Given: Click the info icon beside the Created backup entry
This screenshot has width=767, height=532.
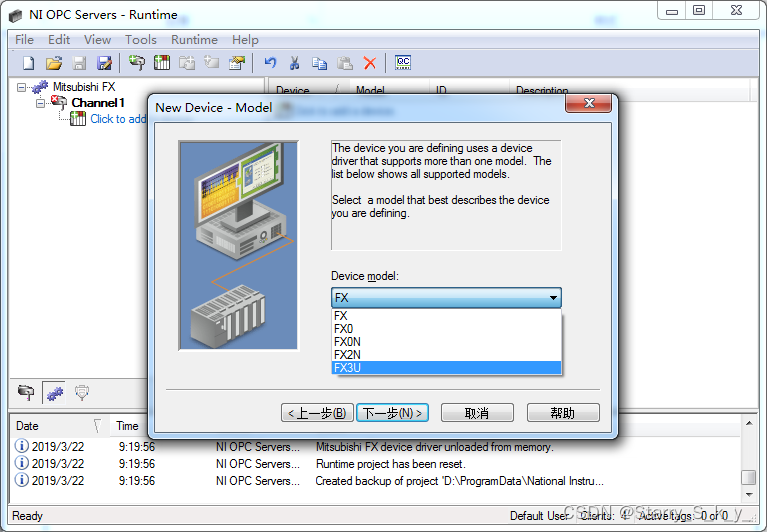Looking at the screenshot, I should pyautogui.click(x=22, y=480).
